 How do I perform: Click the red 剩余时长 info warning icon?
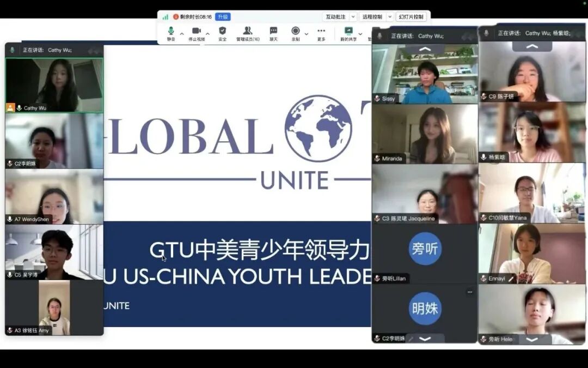pyautogui.click(x=175, y=17)
